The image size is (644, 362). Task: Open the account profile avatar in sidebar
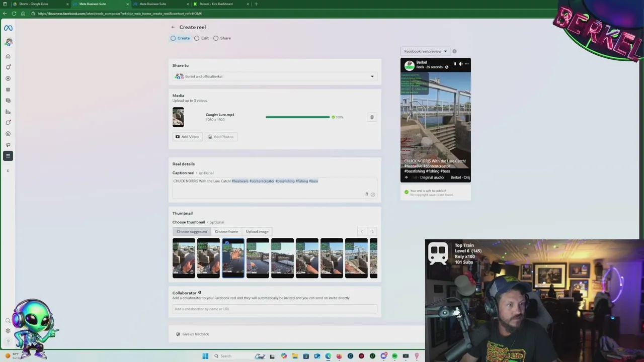(8, 42)
